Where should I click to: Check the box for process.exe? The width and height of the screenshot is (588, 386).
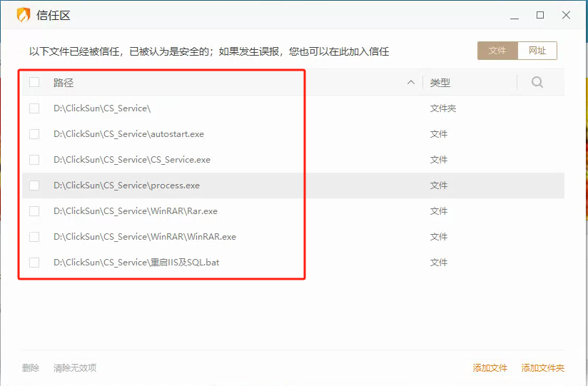[34, 186]
